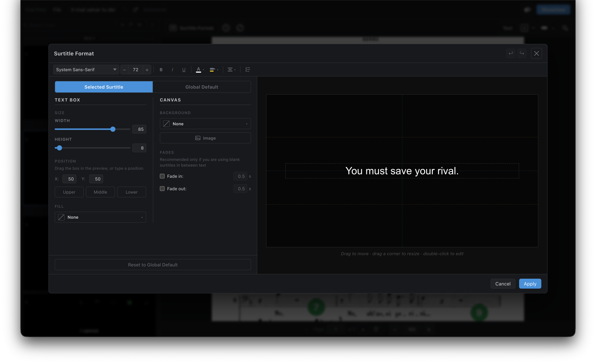Screen dimensions: 596x364
Task: Click the Y position field
Action: click(x=96, y=179)
